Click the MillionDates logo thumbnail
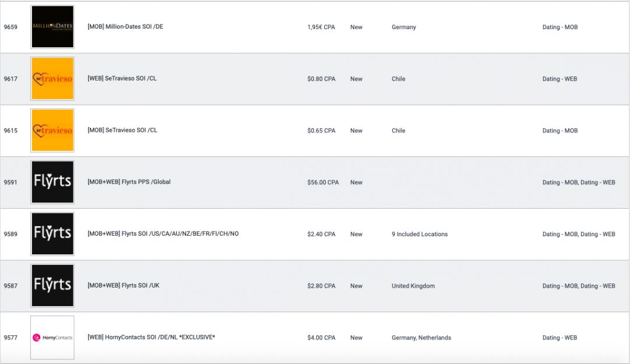This screenshot has width=630, height=364. pos(52,27)
